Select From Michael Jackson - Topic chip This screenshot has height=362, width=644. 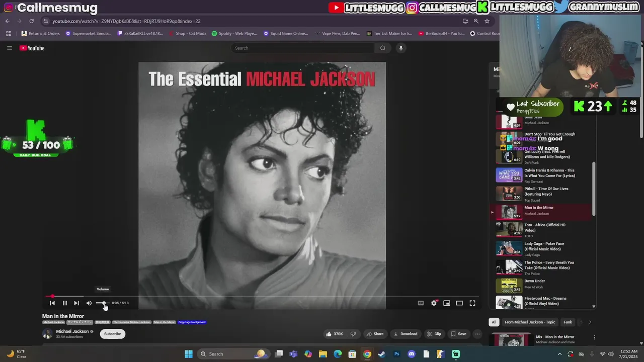[530, 322]
